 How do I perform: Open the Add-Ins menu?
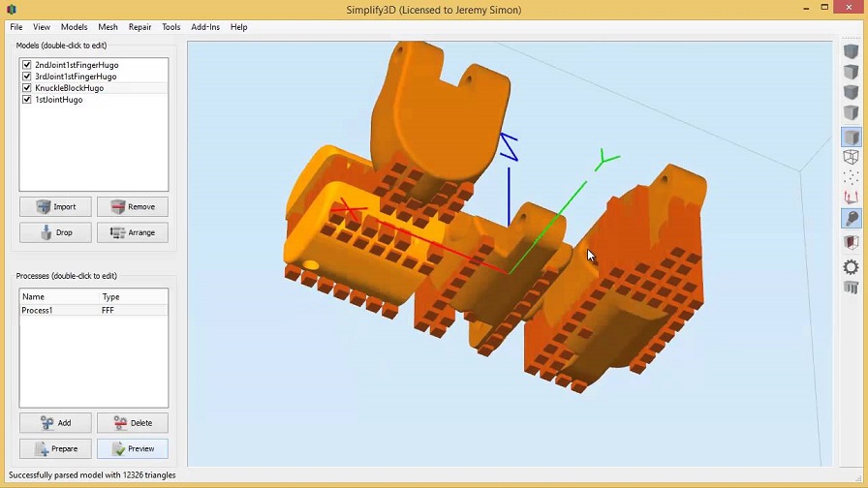204,27
